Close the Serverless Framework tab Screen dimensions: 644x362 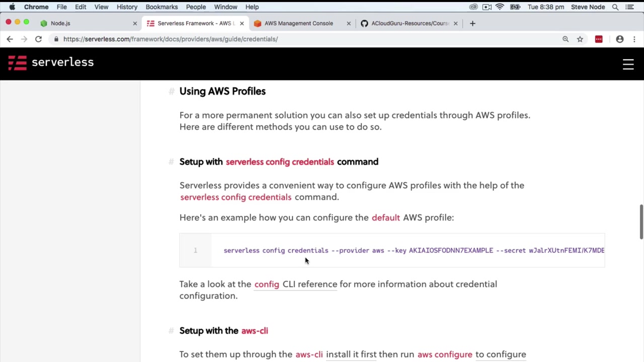tap(242, 23)
